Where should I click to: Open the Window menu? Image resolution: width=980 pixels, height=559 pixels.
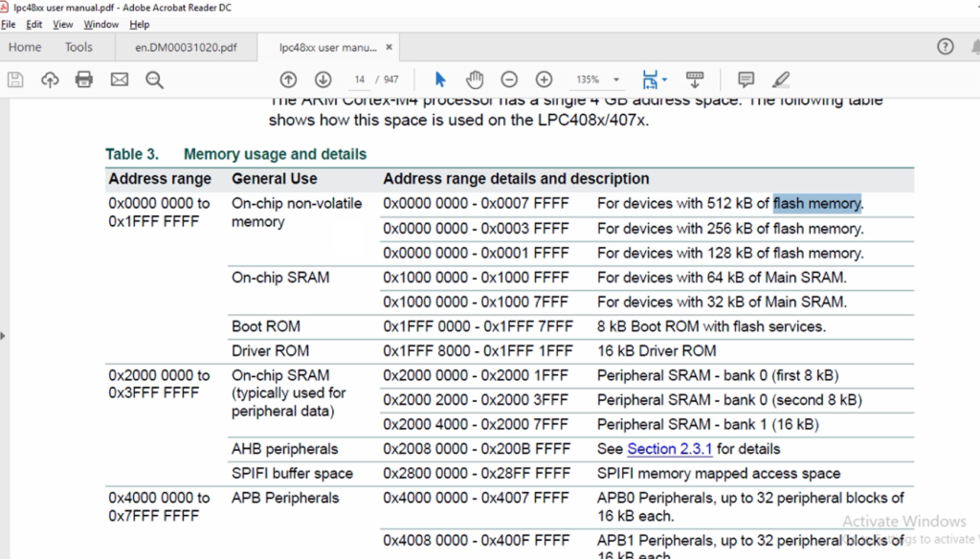click(100, 24)
